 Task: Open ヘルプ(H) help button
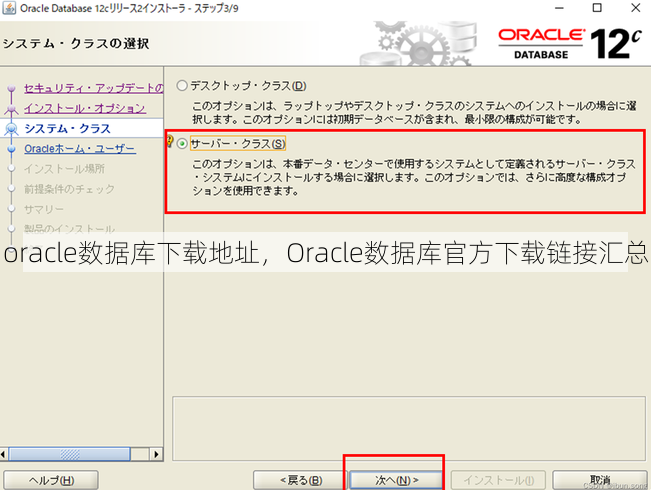(51, 480)
